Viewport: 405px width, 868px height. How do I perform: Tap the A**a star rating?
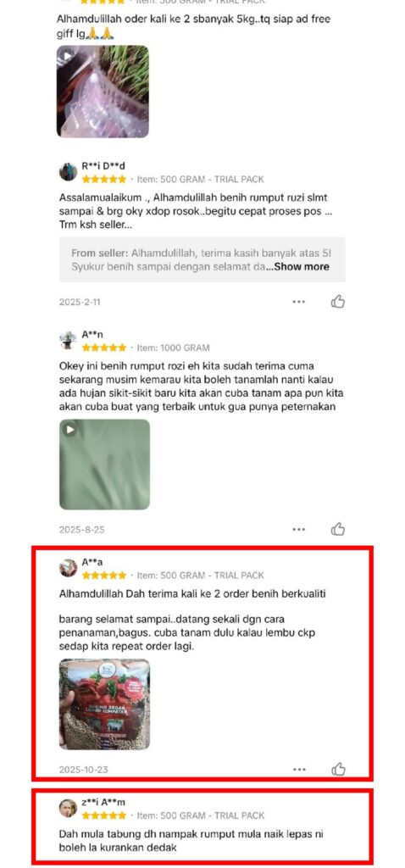(104, 576)
